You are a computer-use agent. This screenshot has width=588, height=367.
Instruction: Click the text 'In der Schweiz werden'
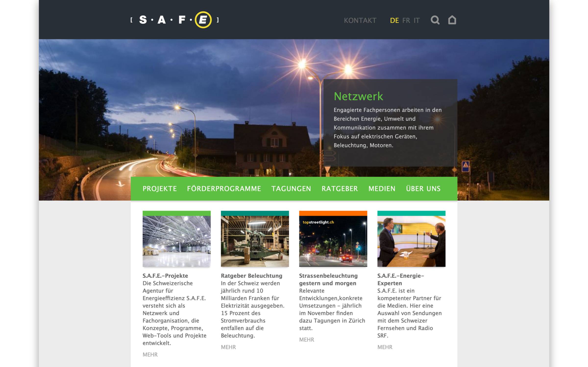tap(250, 283)
